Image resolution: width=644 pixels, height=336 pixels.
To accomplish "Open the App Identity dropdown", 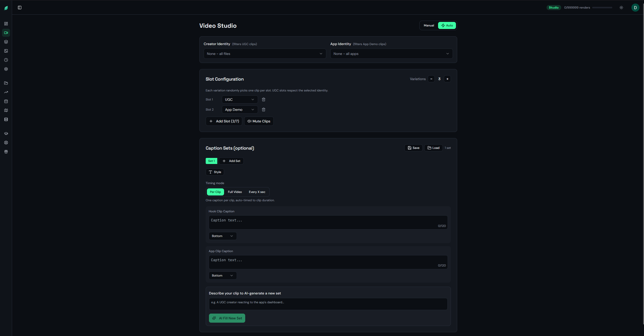I will click(391, 54).
